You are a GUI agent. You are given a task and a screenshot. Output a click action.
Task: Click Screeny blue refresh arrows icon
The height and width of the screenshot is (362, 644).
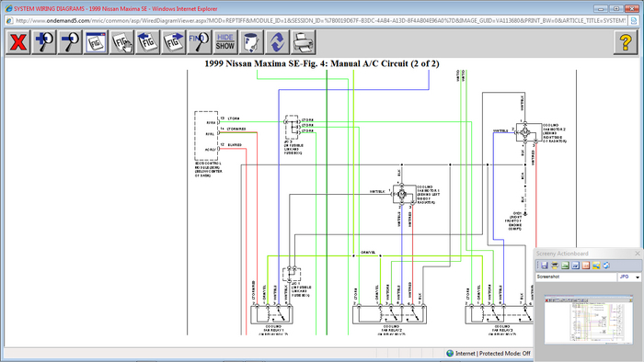pos(606,266)
